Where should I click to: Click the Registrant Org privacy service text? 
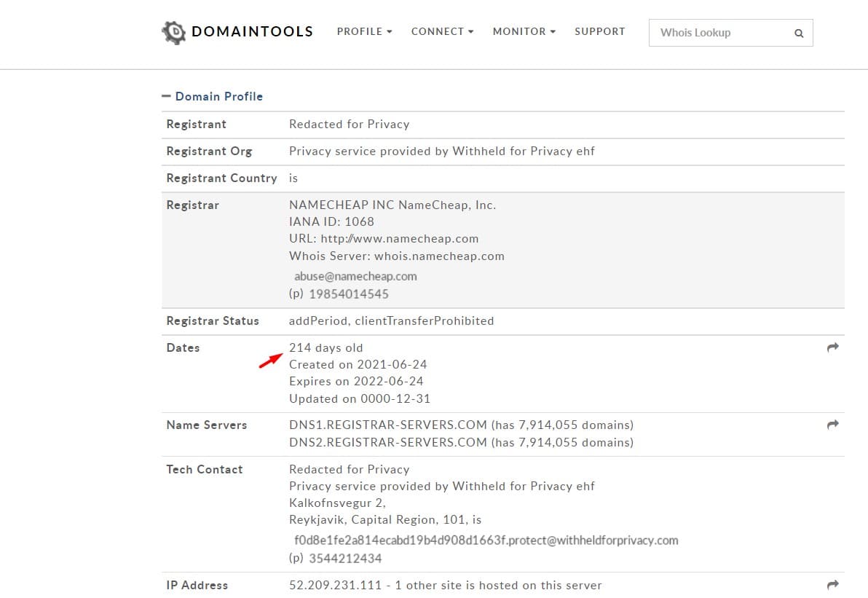tap(442, 152)
